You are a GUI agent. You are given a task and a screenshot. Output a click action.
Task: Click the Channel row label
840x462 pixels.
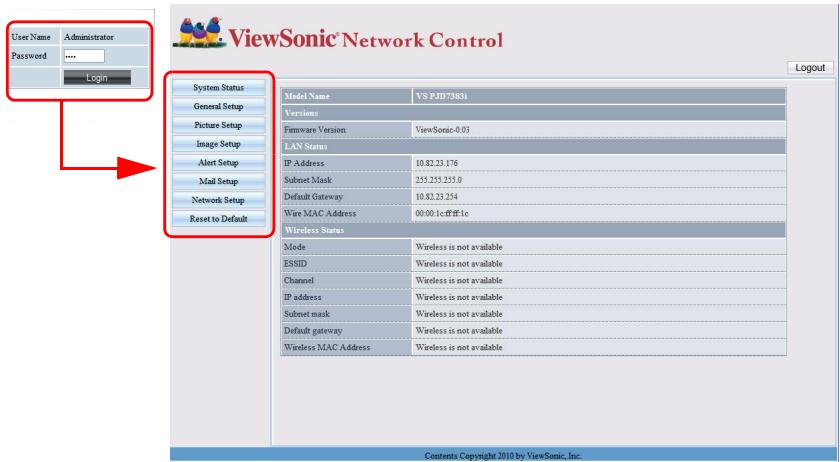pos(299,280)
